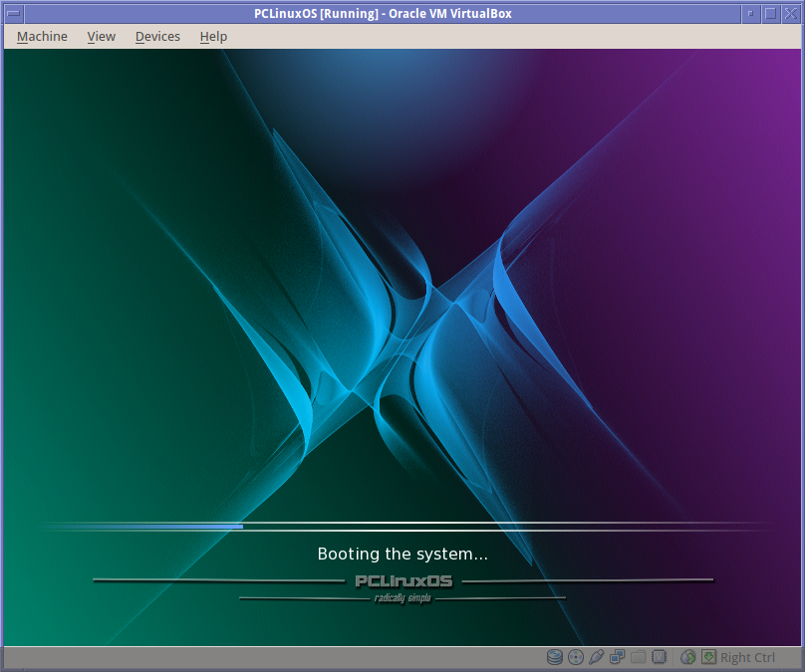Maximize the VirtualBox window
The image size is (805, 672).
point(770,13)
